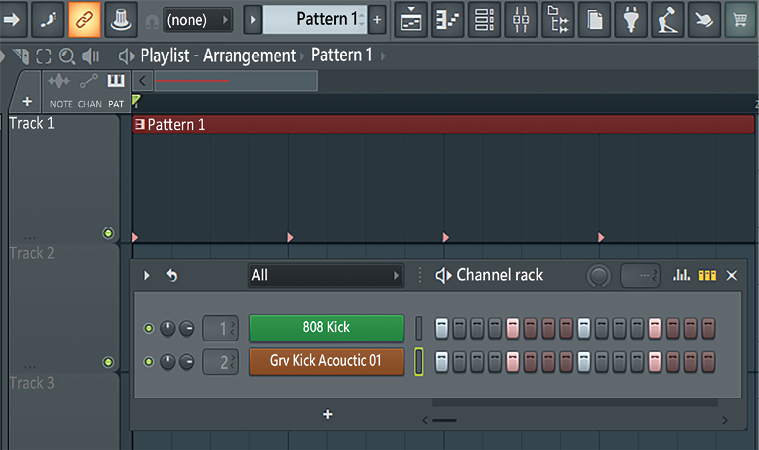This screenshot has width=759, height=450.
Task: Add item with picker plus button
Action: coord(27,102)
